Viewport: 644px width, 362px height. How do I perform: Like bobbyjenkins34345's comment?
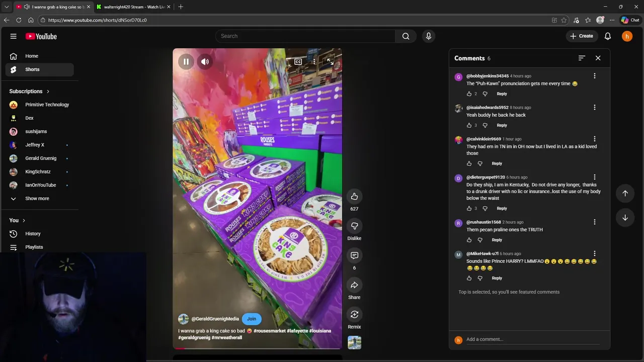[x=469, y=94]
